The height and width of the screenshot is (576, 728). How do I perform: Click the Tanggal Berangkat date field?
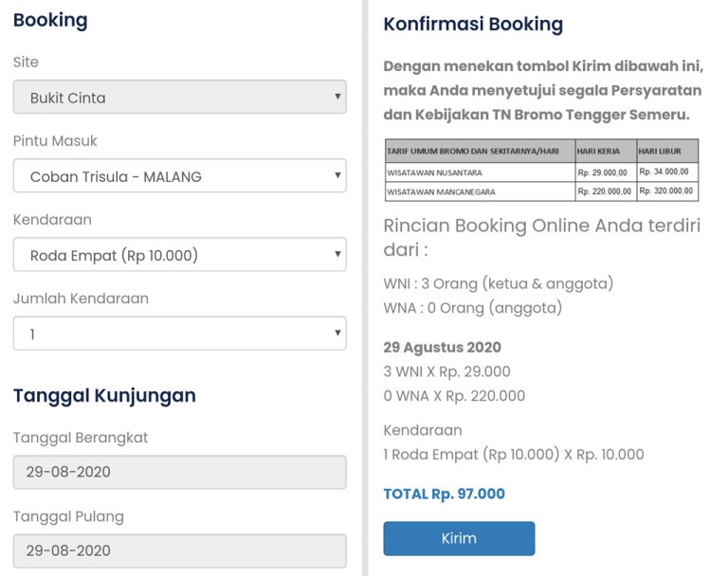[179, 472]
